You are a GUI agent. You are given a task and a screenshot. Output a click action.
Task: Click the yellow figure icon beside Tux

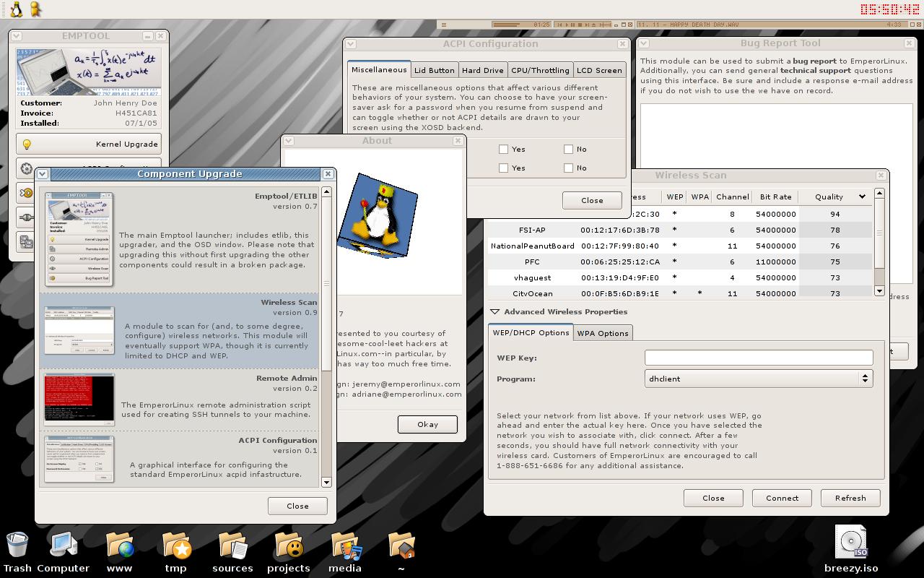pyautogui.click(x=35, y=9)
